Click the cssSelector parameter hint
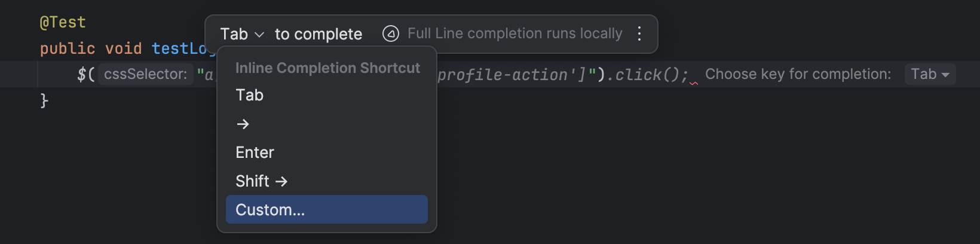Screen dimensions: 980x244 [x=146, y=74]
